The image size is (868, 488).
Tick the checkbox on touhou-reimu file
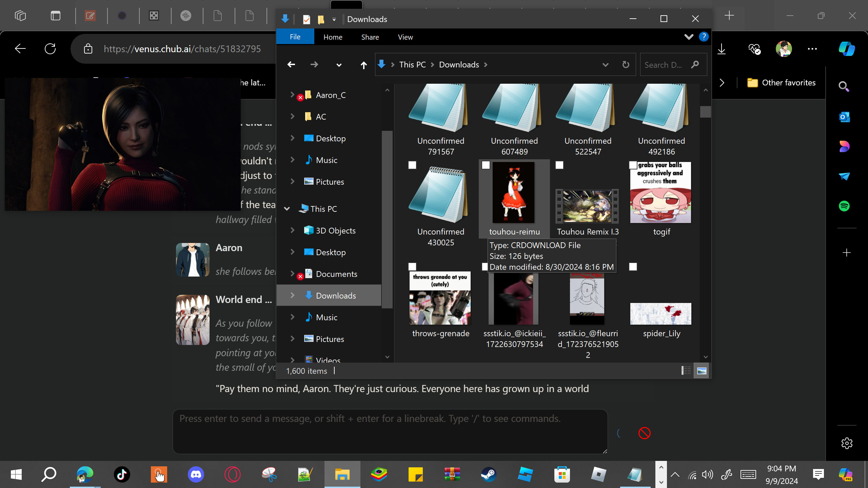(486, 165)
